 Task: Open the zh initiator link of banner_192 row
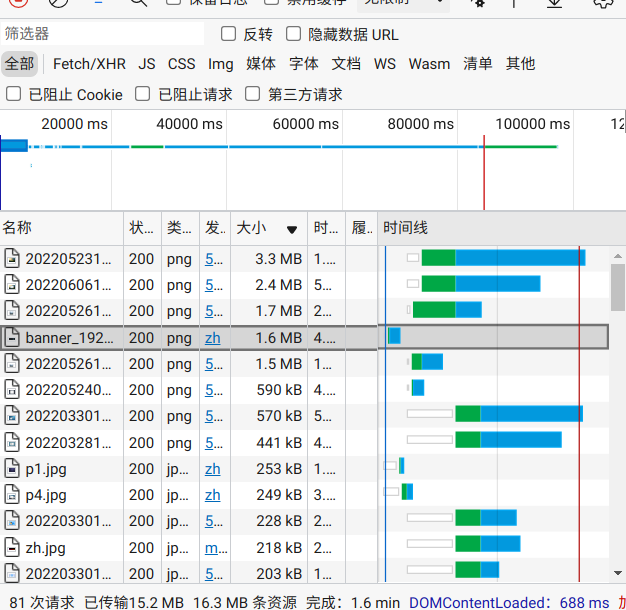coord(212,338)
